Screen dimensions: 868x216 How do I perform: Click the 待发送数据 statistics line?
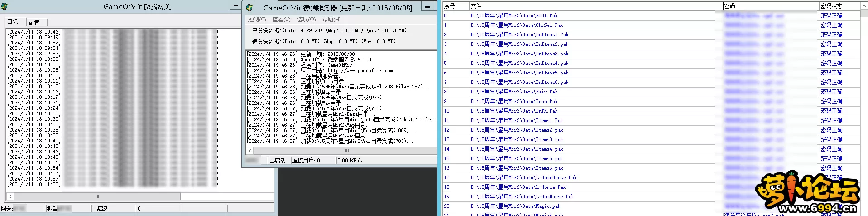click(x=324, y=41)
